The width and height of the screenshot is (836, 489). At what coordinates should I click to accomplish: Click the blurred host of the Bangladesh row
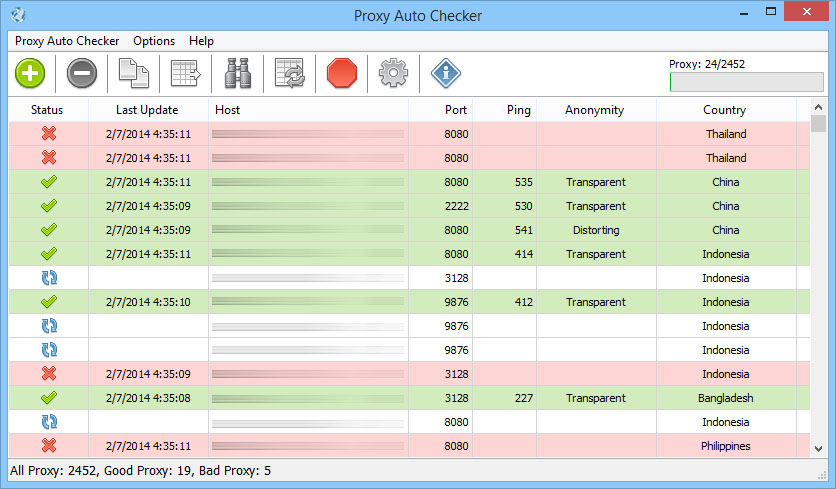coord(308,398)
